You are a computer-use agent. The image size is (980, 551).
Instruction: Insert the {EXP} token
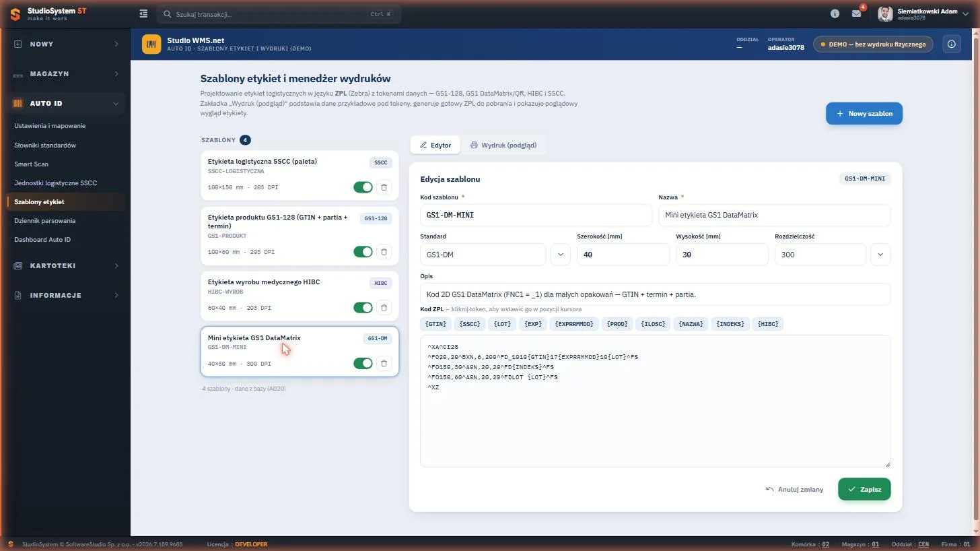point(533,324)
